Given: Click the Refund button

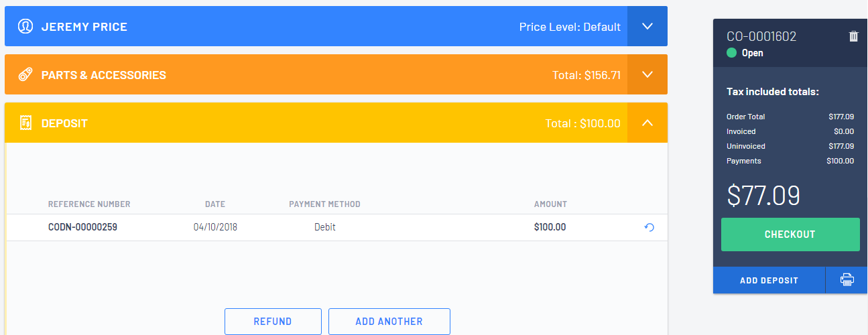Looking at the screenshot, I should click(x=273, y=322).
